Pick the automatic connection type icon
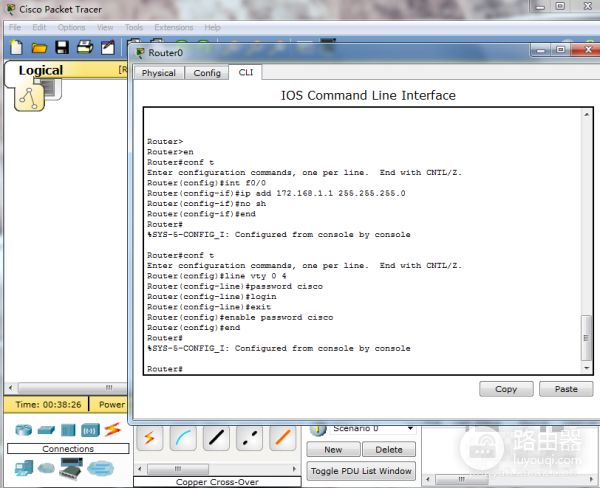The image size is (600, 488). click(x=150, y=438)
